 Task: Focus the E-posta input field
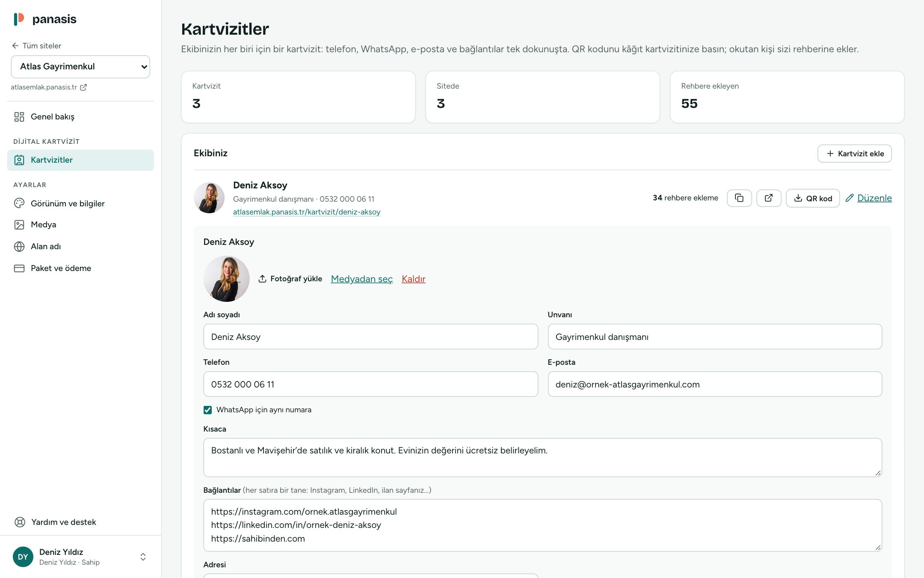click(x=715, y=384)
